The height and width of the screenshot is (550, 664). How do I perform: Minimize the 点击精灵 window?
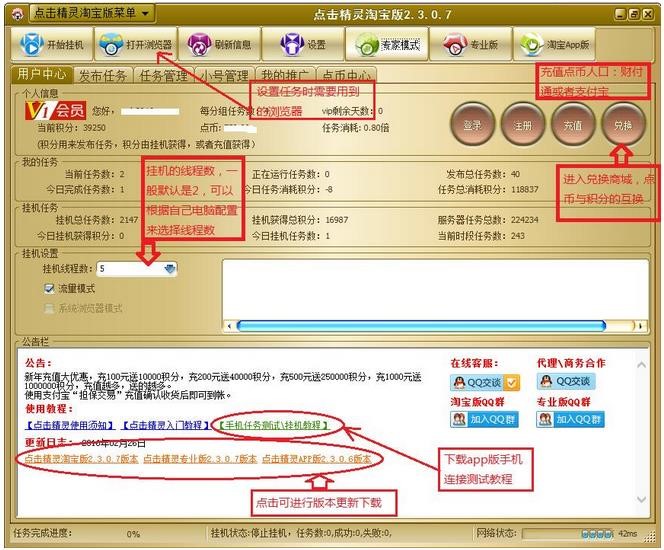click(620, 14)
